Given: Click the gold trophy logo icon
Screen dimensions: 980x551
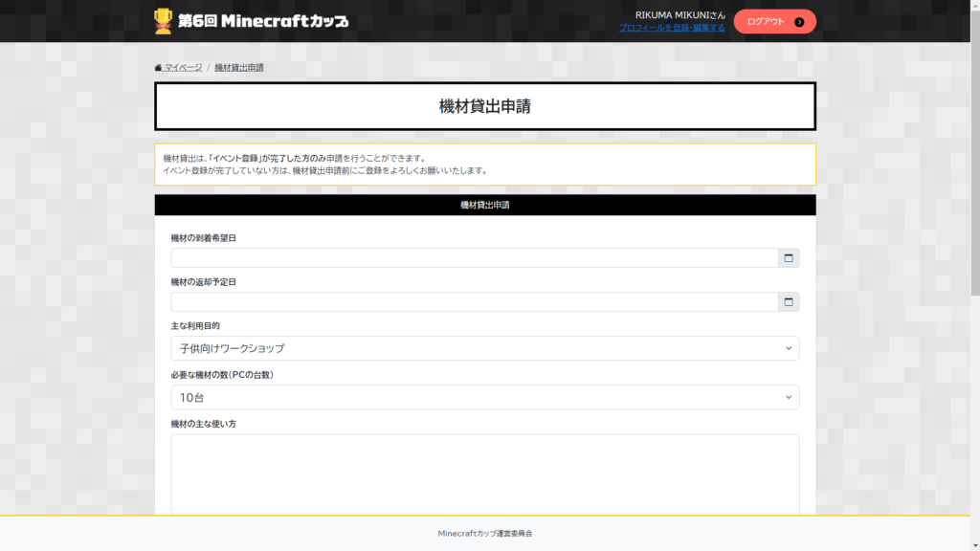Looking at the screenshot, I should (164, 20).
